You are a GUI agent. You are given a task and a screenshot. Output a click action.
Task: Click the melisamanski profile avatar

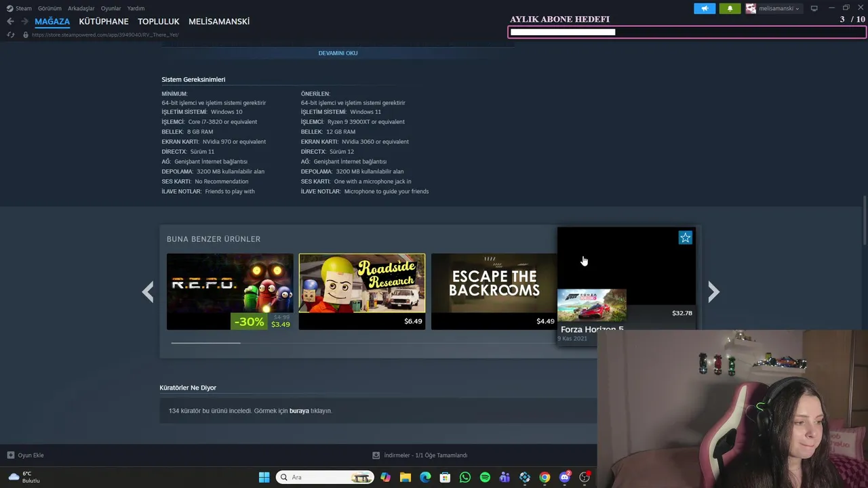[x=751, y=9]
